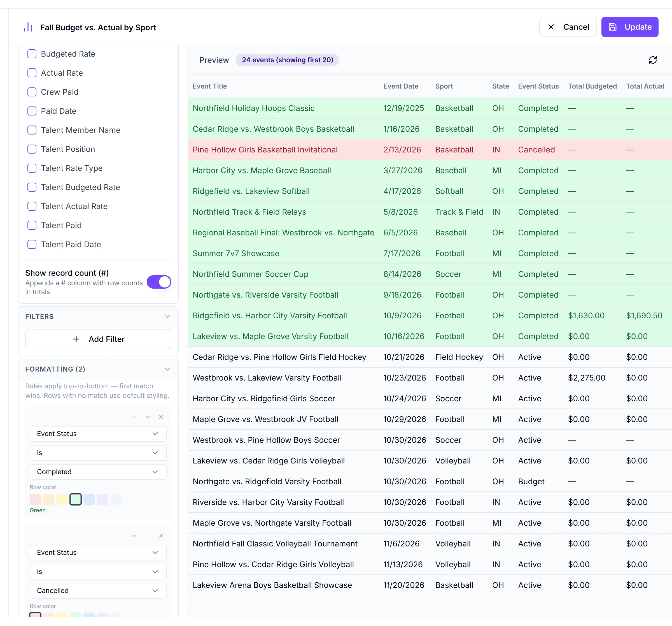Pick the red row color for Completed rule
The width and height of the screenshot is (672, 626).
[x=35, y=499]
